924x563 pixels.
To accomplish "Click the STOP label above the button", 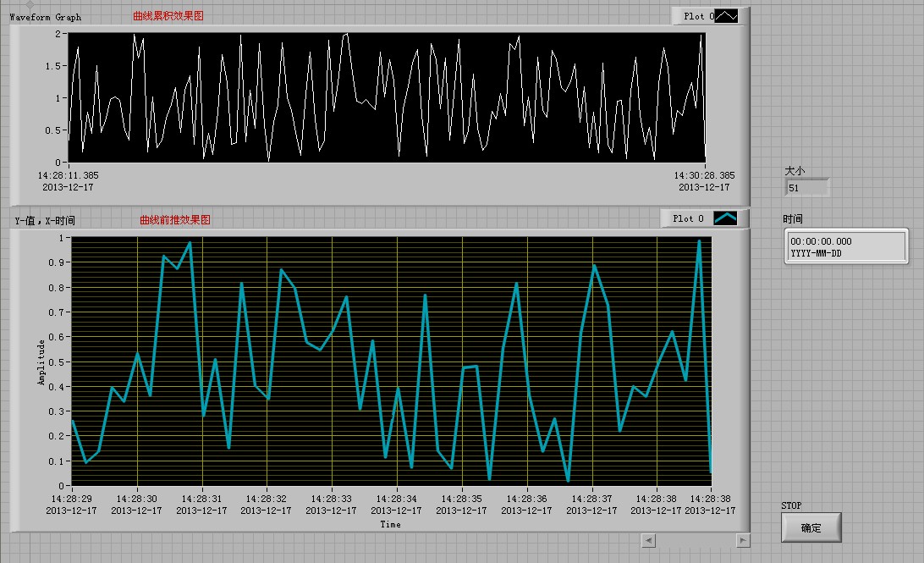I will 791,505.
